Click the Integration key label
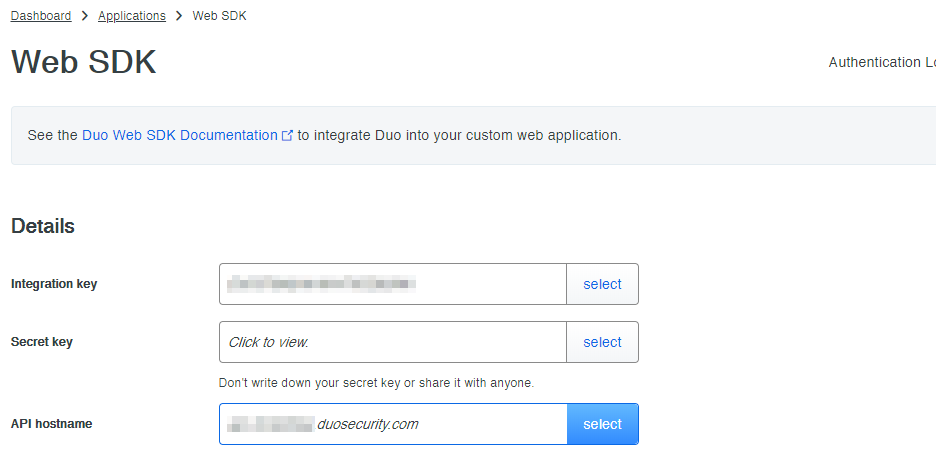The image size is (936, 469). (x=54, y=284)
